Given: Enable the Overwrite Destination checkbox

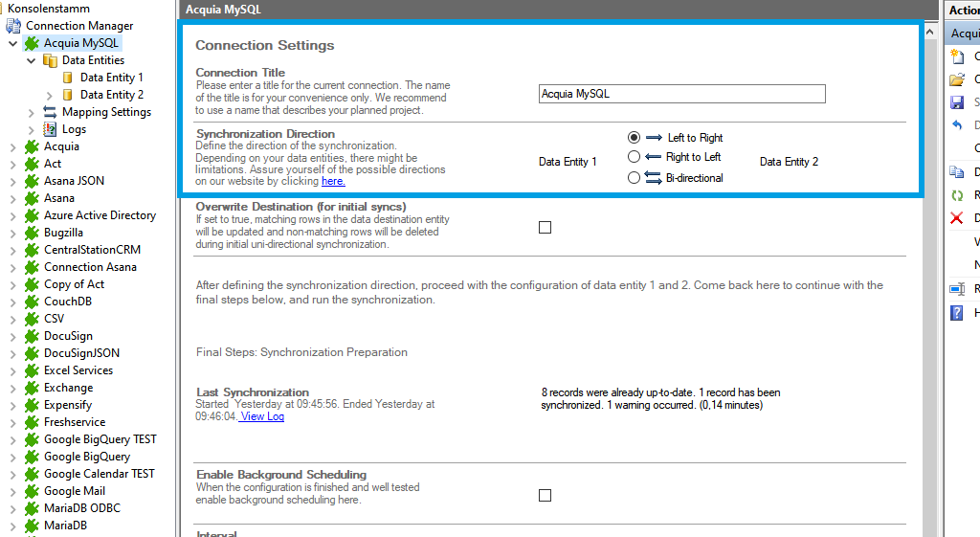Looking at the screenshot, I should coord(545,227).
